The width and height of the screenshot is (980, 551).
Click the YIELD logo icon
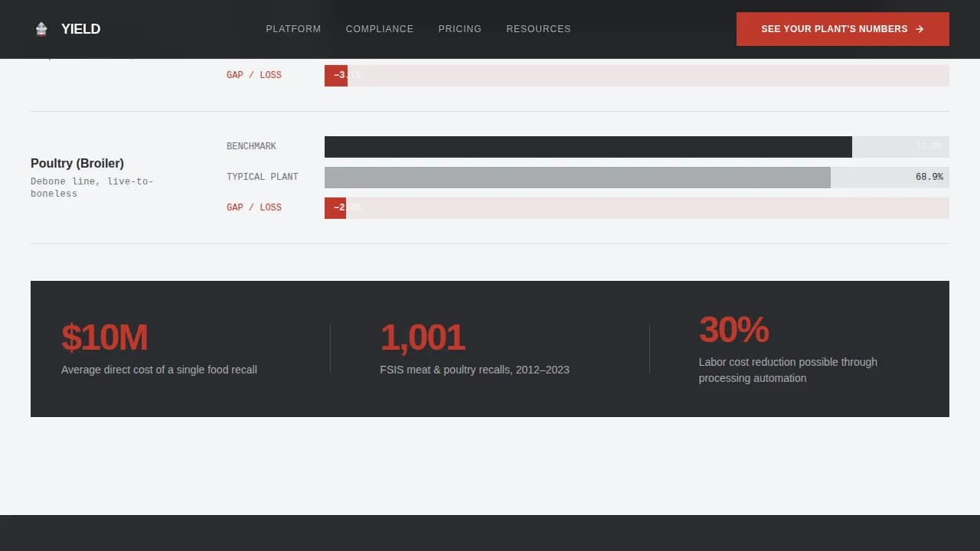[x=41, y=29]
